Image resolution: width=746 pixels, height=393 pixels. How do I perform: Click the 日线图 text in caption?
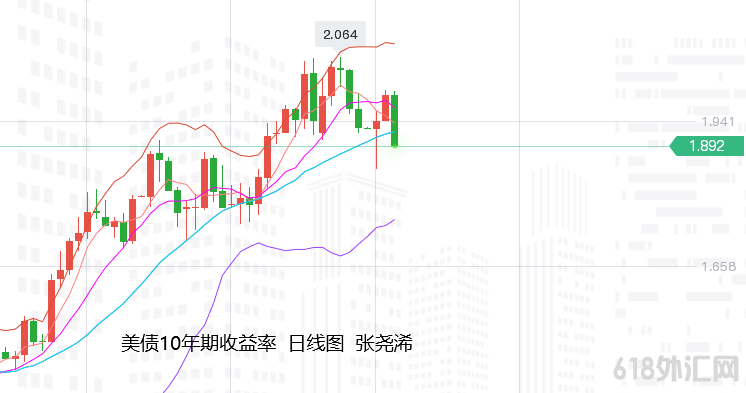[x=316, y=343]
